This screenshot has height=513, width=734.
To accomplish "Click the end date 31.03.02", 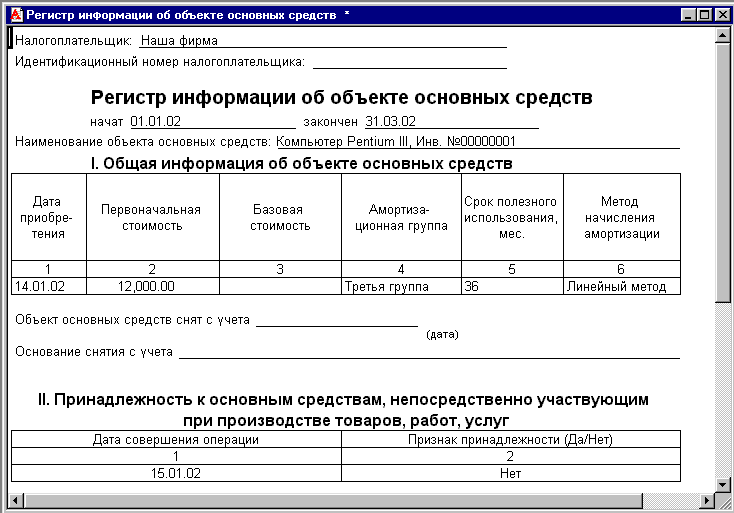I will coord(390,121).
